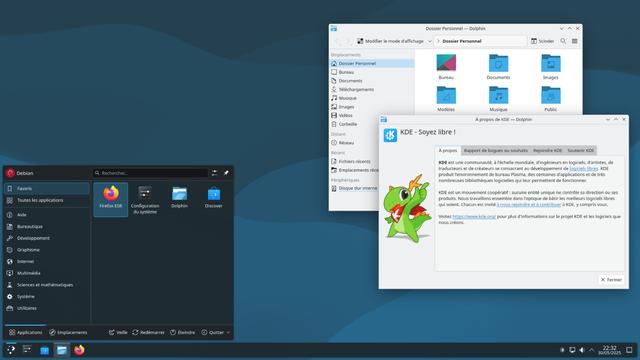Open System Settings from the taskbar
This screenshot has width=640, height=360.
pos(27,350)
